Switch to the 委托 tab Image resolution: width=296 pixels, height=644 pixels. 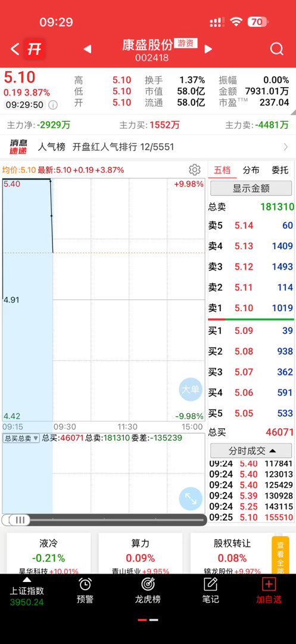click(280, 170)
